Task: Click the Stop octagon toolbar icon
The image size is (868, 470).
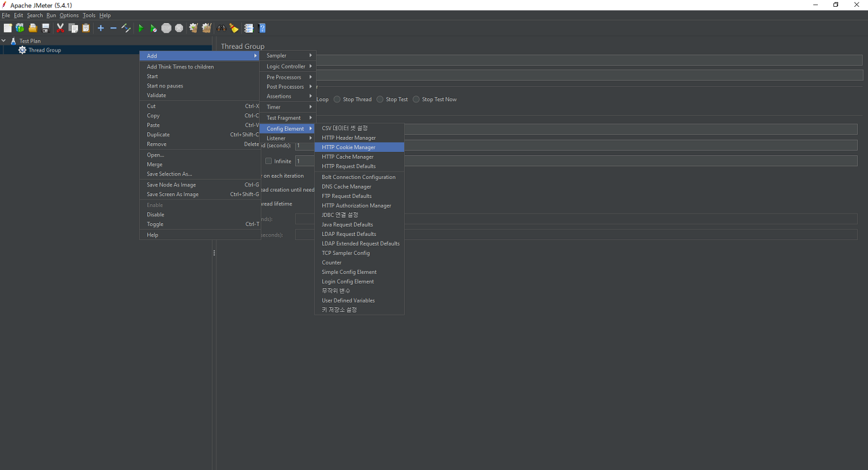Action: tap(166, 28)
